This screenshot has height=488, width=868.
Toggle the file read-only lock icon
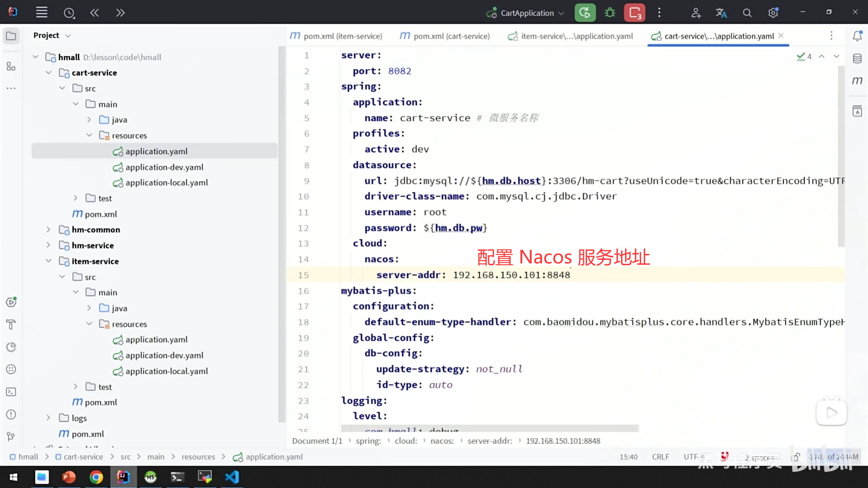(796, 457)
